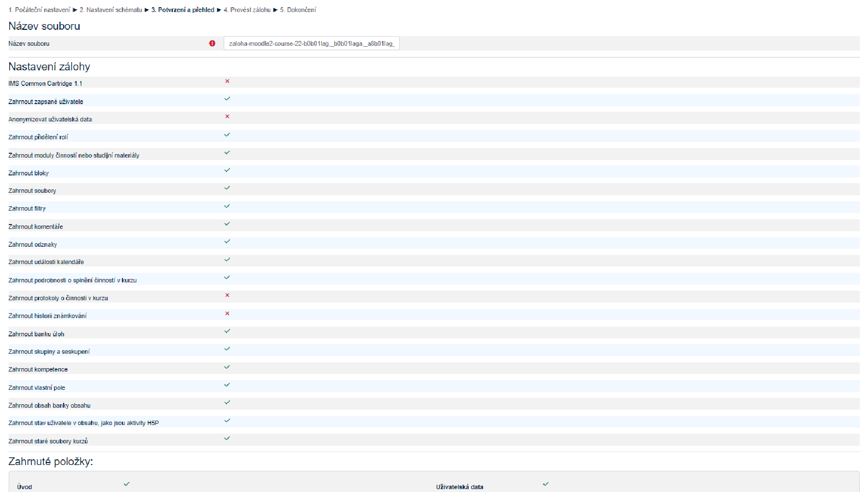868x492 pixels.
Task: Click the check mark for Zahrnout komentáře
Action: pyautogui.click(x=227, y=224)
